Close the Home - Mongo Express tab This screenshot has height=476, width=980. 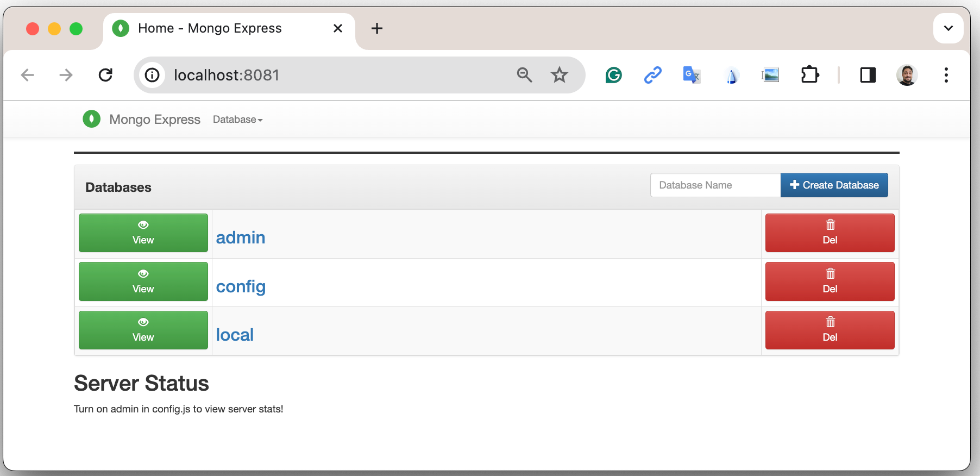click(338, 28)
